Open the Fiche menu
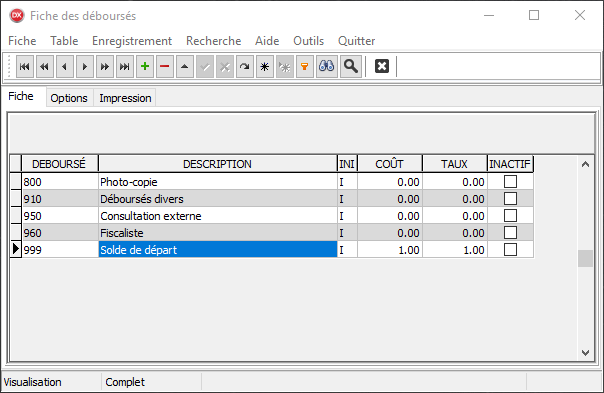 coord(22,41)
